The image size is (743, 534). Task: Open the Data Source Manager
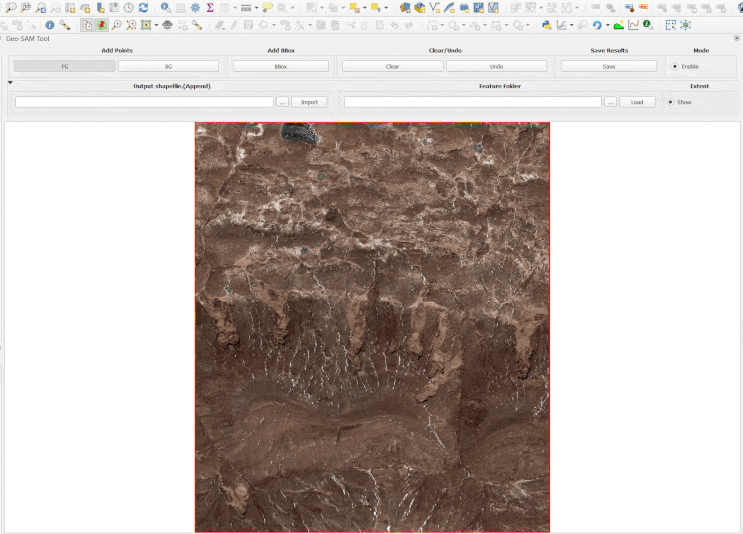tap(405, 8)
